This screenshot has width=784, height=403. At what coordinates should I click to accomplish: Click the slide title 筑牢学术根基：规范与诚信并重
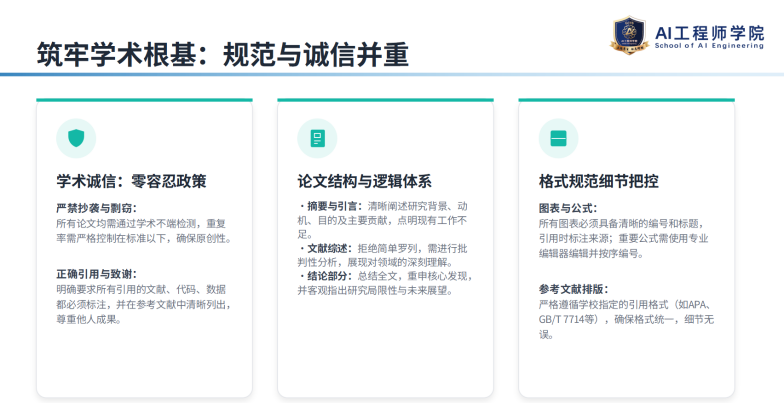(222, 54)
